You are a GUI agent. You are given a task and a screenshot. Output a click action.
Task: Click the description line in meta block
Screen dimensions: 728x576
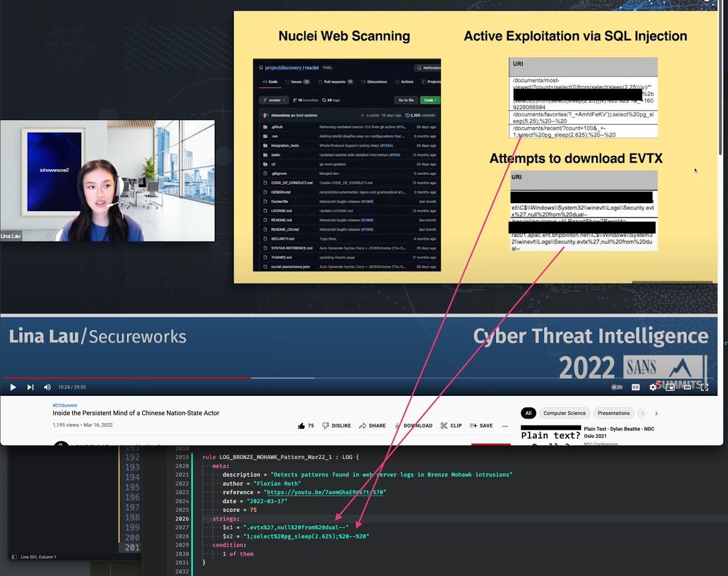[368, 474]
